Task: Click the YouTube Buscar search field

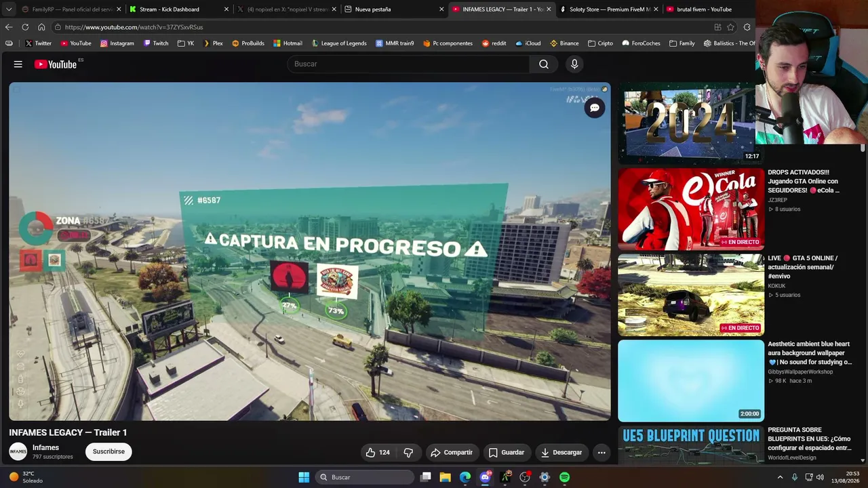Action: [408, 64]
